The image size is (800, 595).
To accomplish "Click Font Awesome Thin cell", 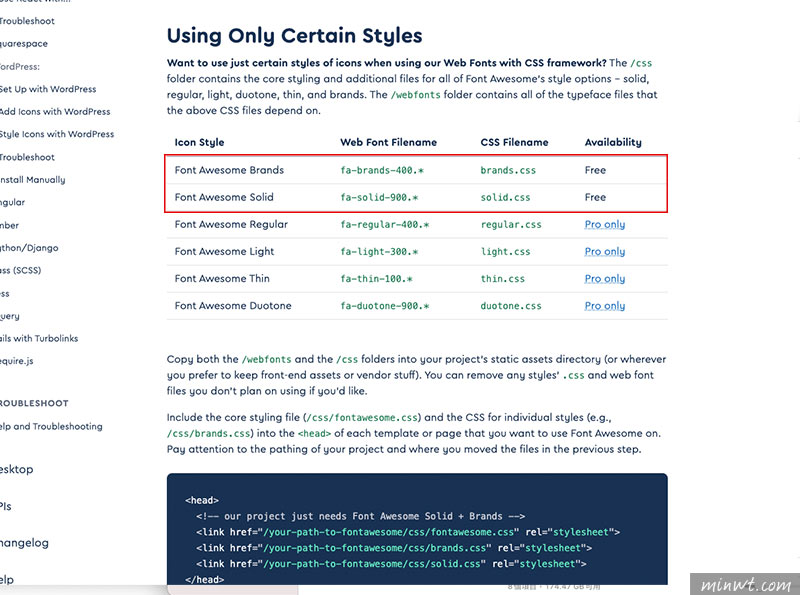I will point(222,278).
